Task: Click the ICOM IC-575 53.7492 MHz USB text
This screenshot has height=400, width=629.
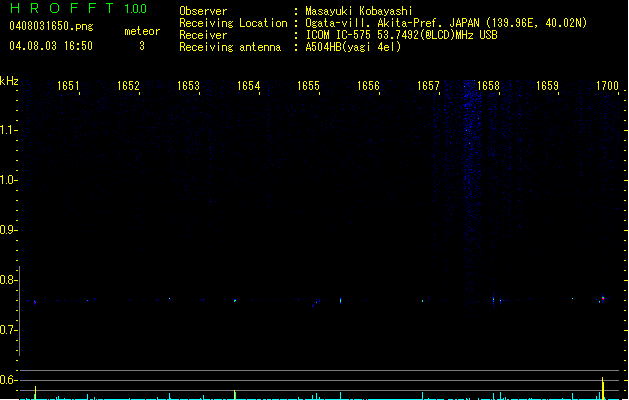Action: pyautogui.click(x=401, y=35)
